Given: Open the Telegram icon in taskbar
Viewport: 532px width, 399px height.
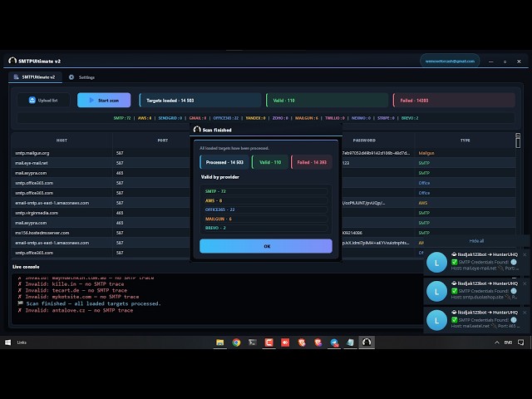Looking at the screenshot, I should coord(334,342).
